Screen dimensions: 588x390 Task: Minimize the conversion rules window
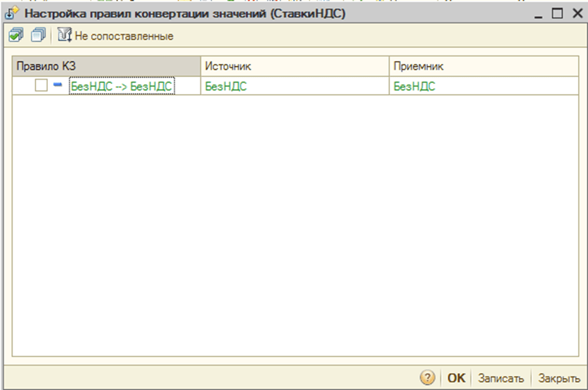(539, 12)
